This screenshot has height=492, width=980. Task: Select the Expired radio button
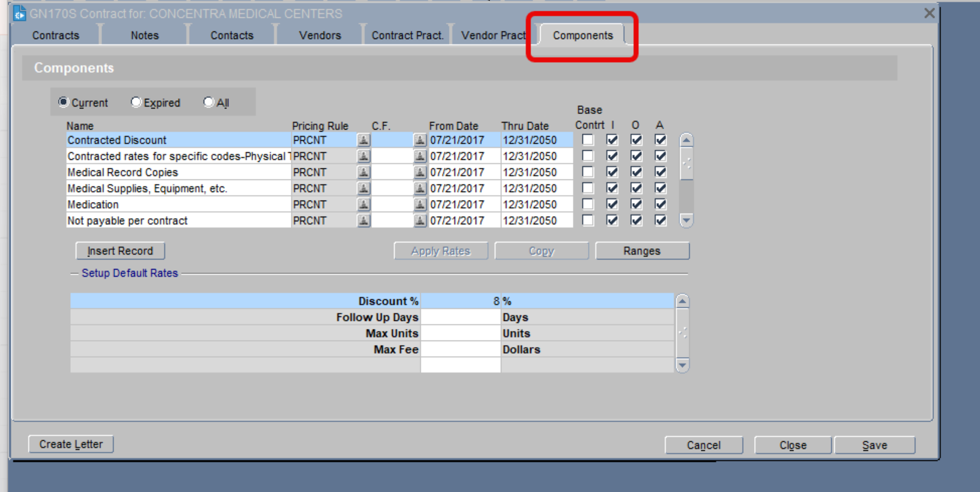point(136,102)
